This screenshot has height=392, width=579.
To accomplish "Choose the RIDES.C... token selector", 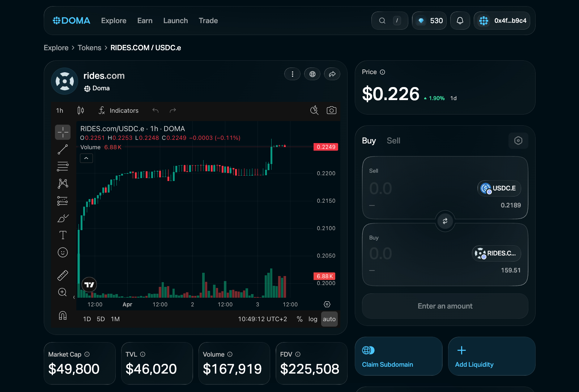I will (497, 253).
